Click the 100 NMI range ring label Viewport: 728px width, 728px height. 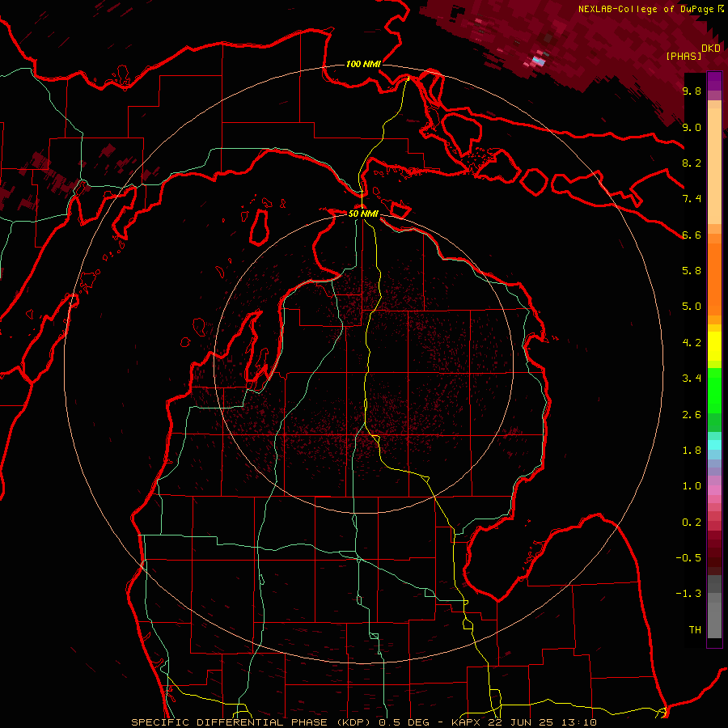click(x=363, y=64)
